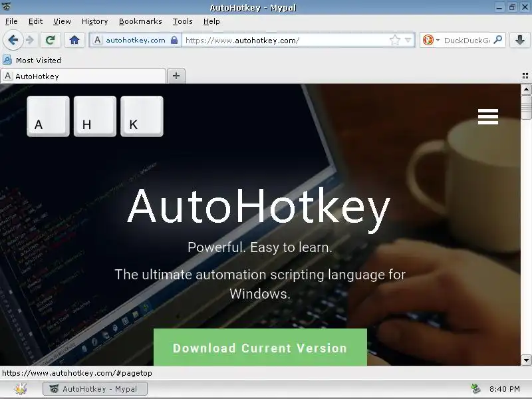532x399 pixels.
Task: Click the Mypal raccoon title bar icon
Action: (x=6, y=7)
